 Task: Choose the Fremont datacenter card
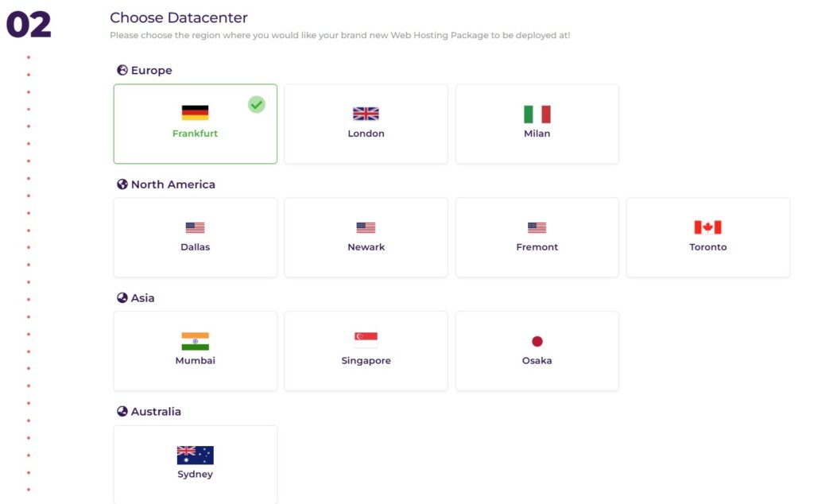point(537,238)
